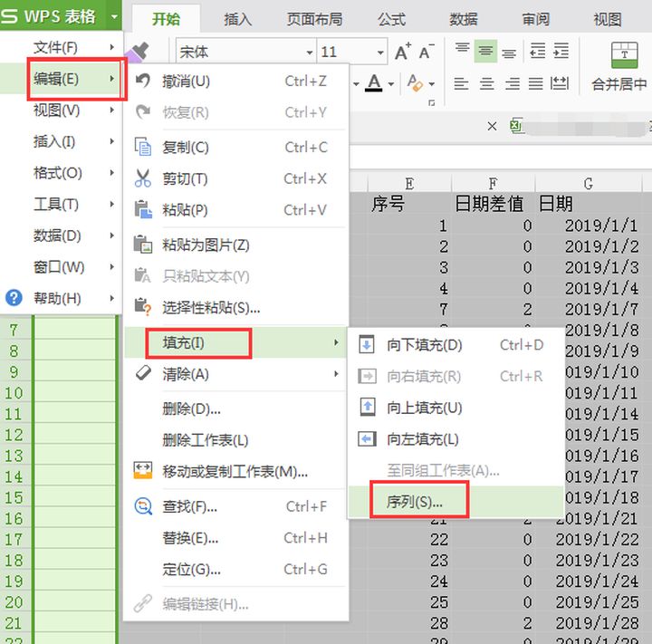Select 删除工作表(L) menu item
This screenshot has width=652, height=644.
(x=235, y=439)
